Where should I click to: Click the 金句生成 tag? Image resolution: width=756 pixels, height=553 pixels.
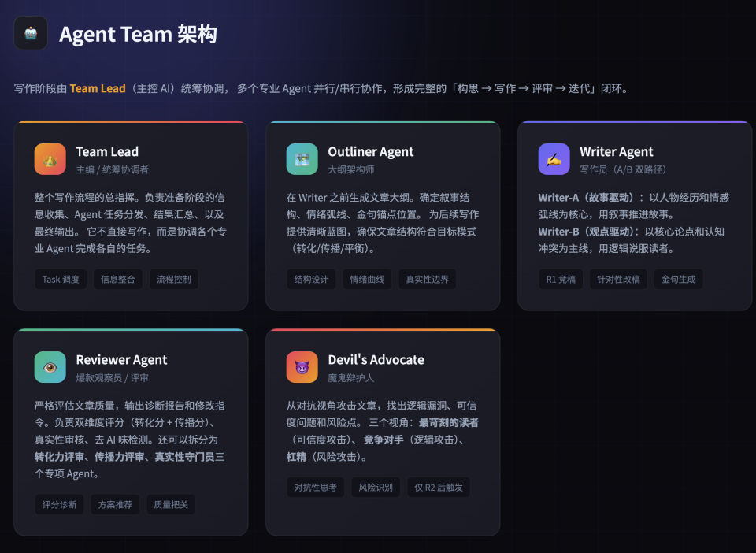[677, 278]
